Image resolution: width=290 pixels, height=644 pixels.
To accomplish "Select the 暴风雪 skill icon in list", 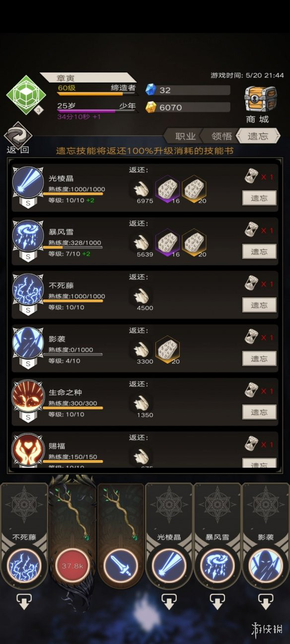I will point(28,236).
